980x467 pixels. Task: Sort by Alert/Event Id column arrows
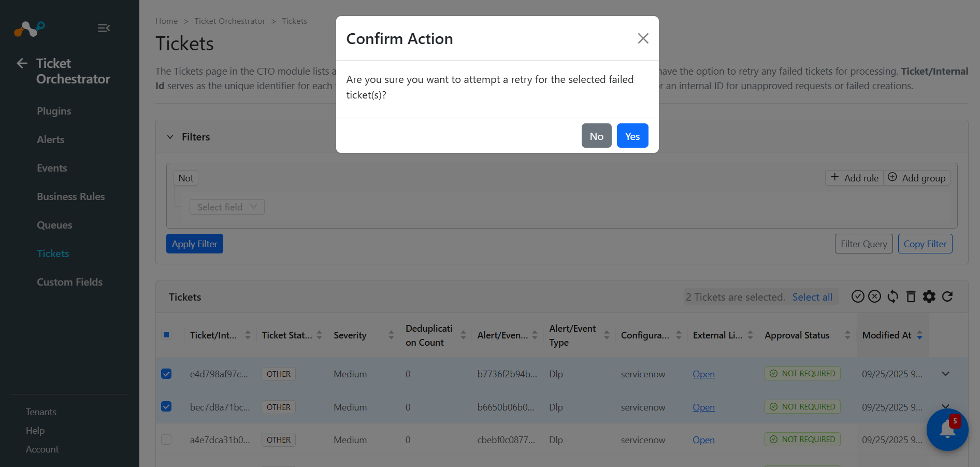(x=535, y=335)
